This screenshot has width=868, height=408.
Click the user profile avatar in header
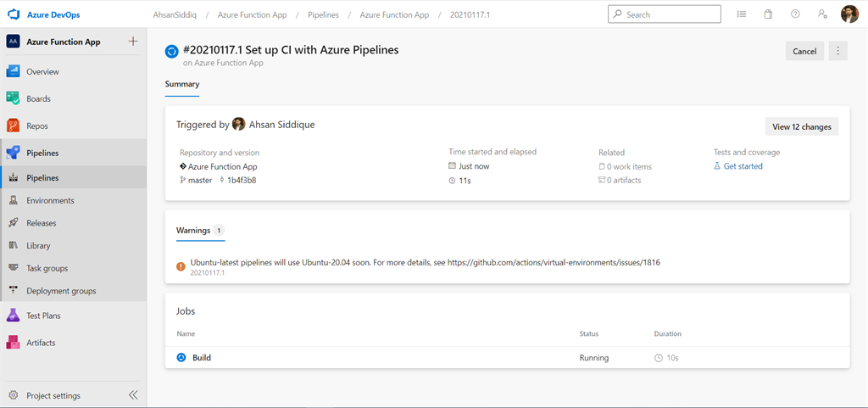(x=849, y=14)
